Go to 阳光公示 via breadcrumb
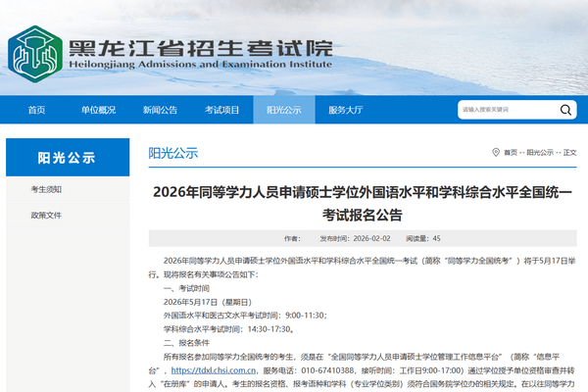 click(540, 152)
